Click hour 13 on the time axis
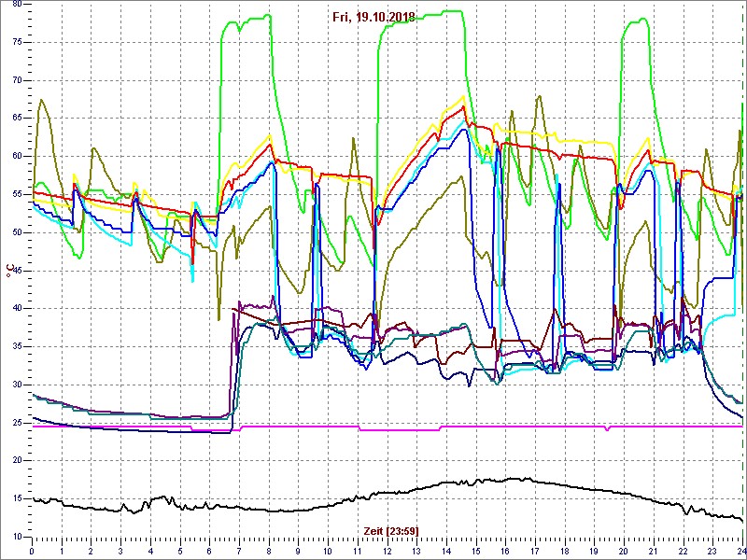747x560 pixels. 416,551
